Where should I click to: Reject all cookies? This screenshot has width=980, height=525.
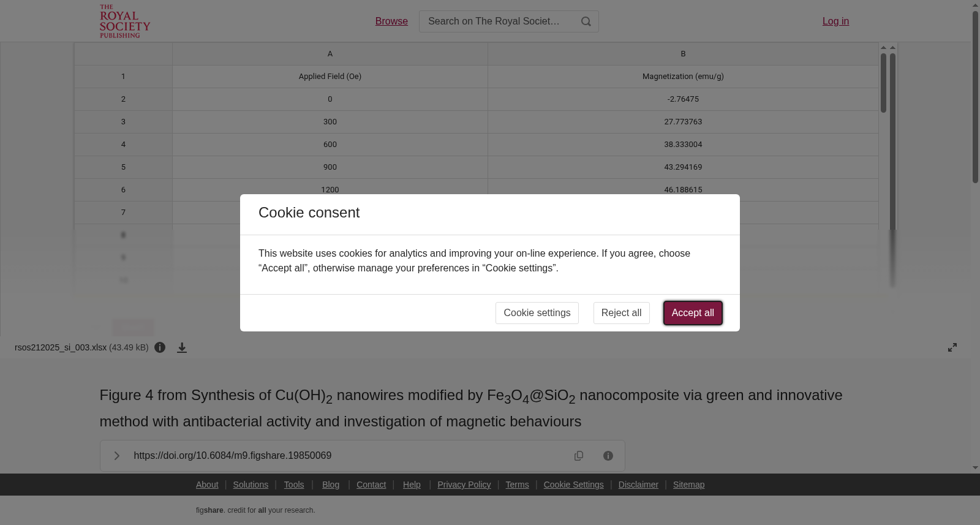pyautogui.click(x=621, y=313)
